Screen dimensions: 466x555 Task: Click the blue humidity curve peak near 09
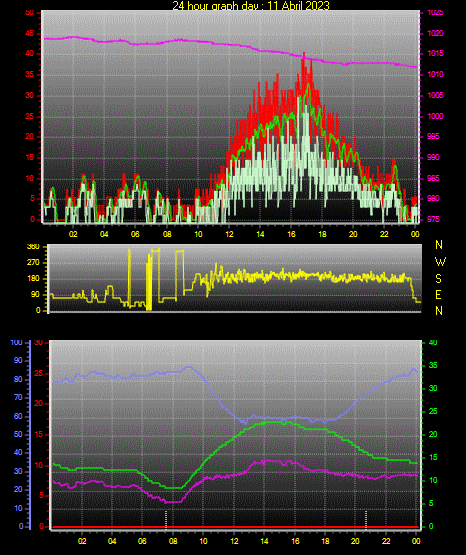pyautogui.click(x=189, y=367)
